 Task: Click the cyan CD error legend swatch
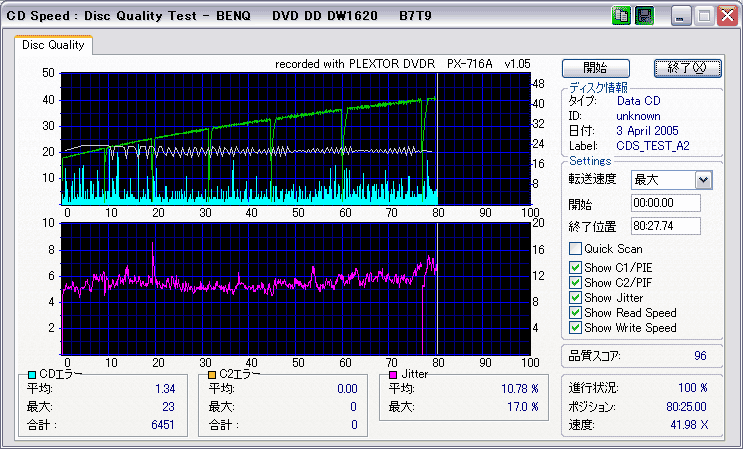[x=32, y=375]
